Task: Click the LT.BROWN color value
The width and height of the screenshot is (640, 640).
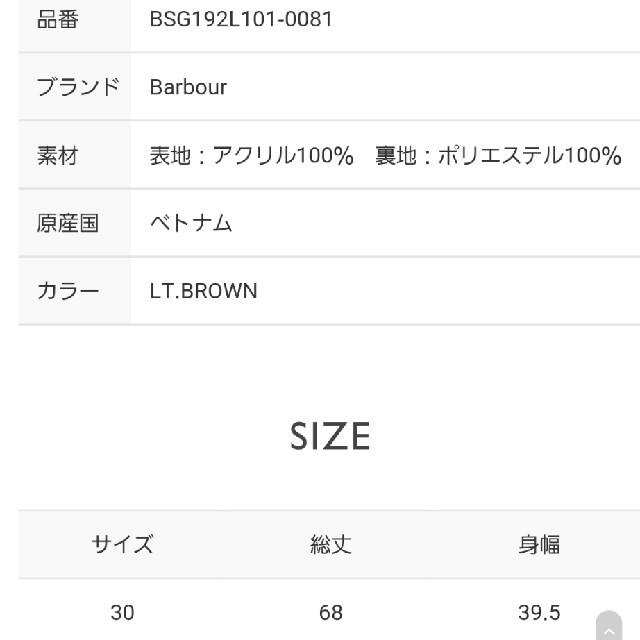Action: [203, 291]
